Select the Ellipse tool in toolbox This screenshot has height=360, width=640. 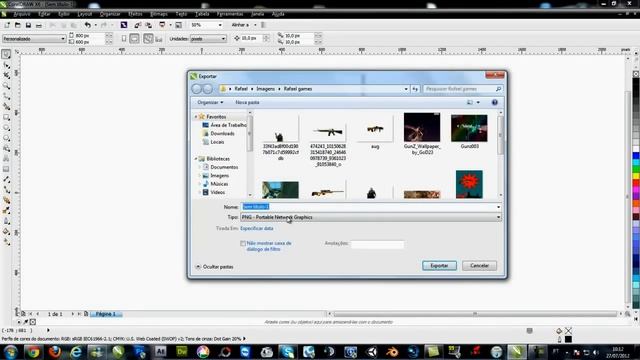tap(7, 128)
